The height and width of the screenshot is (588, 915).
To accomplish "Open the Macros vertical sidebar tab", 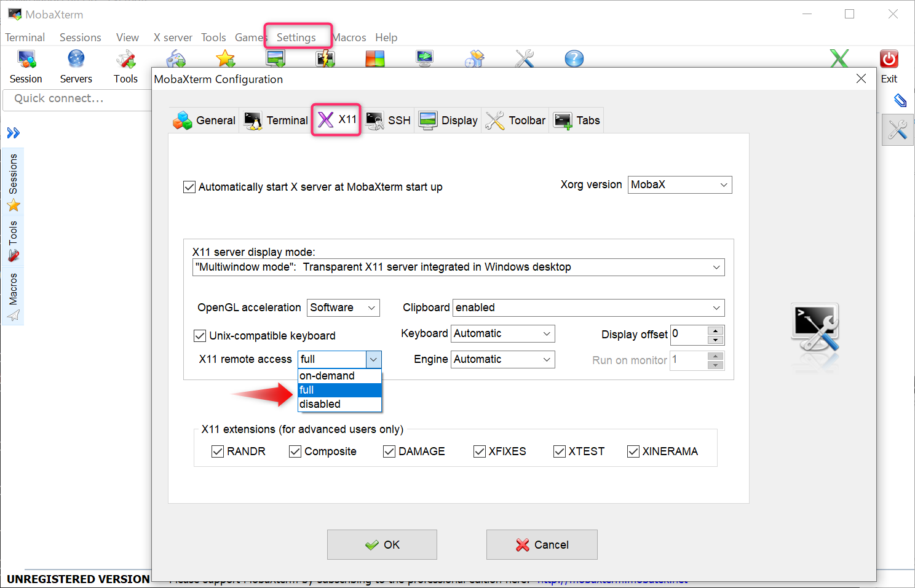I will (14, 296).
